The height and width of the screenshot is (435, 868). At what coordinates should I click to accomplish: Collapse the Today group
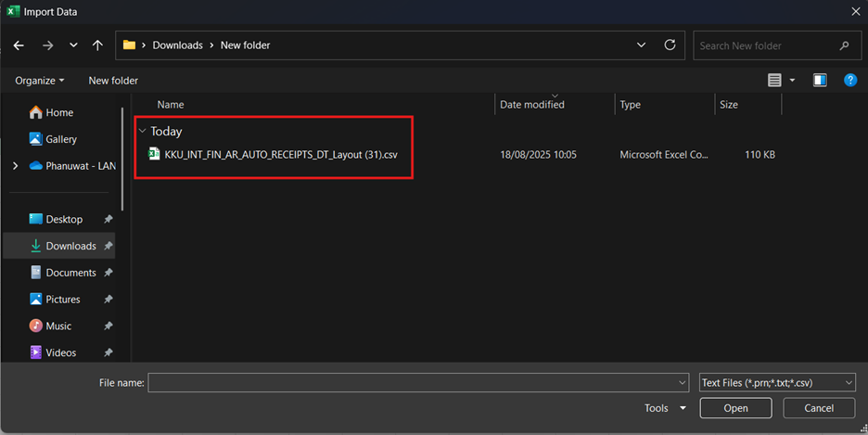tap(142, 132)
